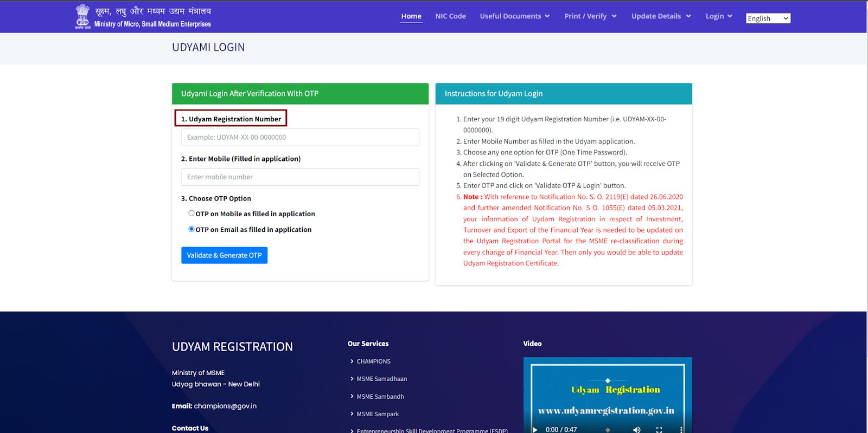Open the video more-options menu
The height and width of the screenshot is (433, 868).
[681, 429]
